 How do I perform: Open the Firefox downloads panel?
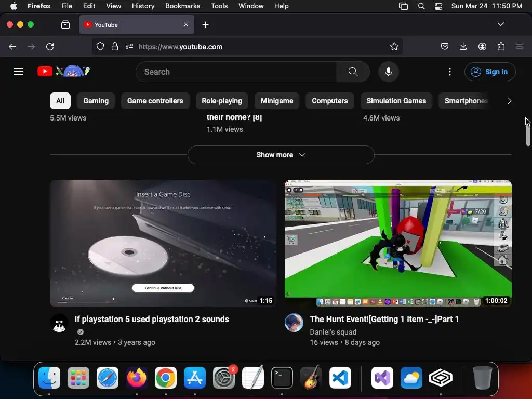pos(463,46)
